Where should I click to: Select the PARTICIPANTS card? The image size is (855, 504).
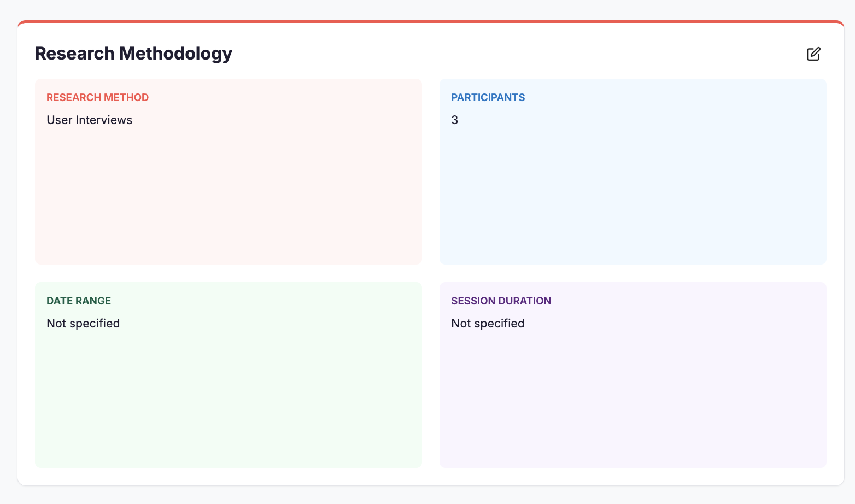pyautogui.click(x=633, y=171)
